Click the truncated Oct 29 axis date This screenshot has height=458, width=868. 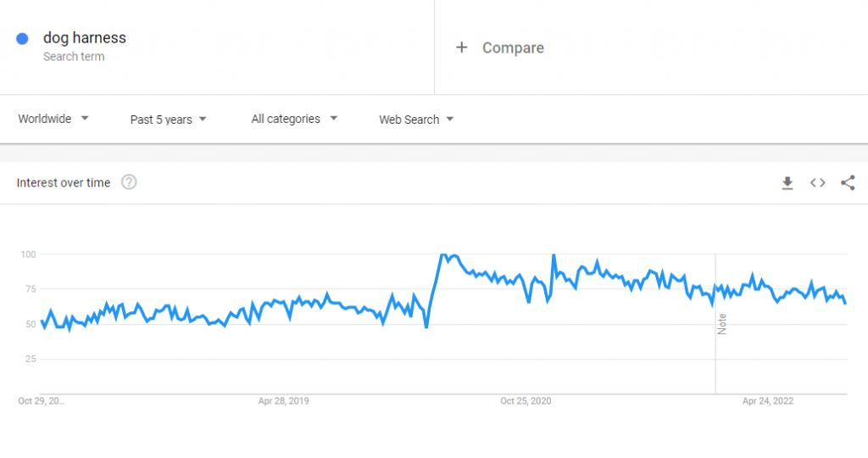coord(41,401)
